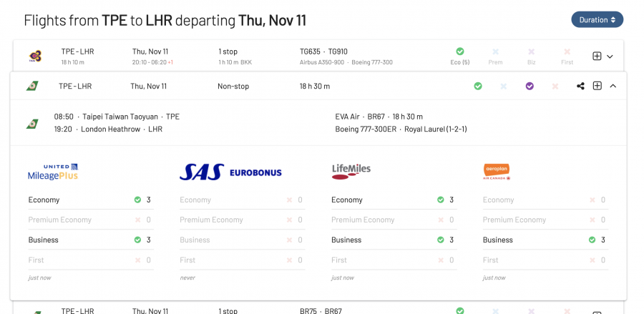644x314 pixels.
Task: Click the red First class X on the non-stop flight
Action: pyautogui.click(x=555, y=86)
